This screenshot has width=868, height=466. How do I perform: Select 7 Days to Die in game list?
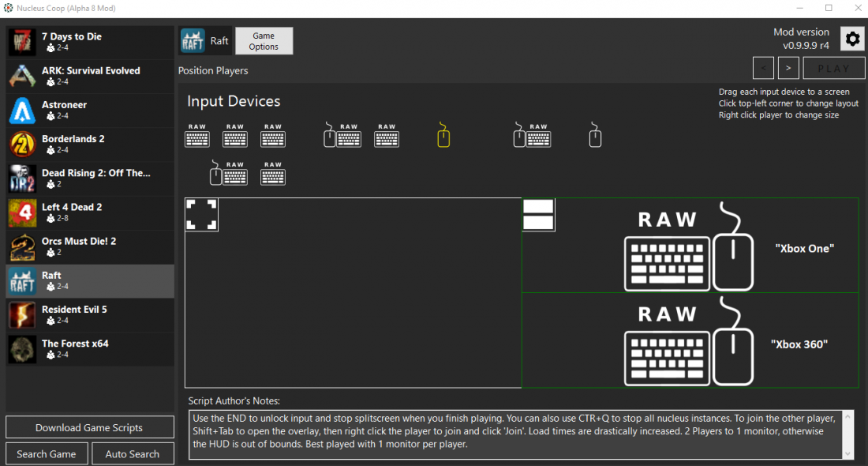89,42
